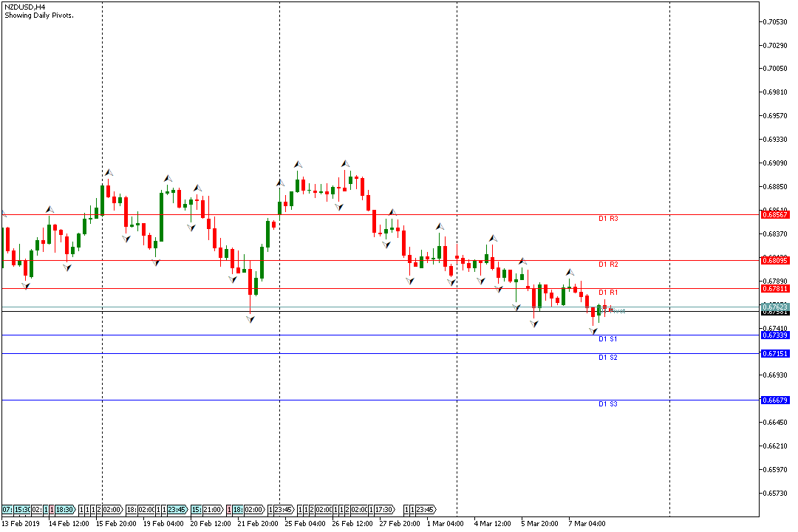
Task: Click the '20 Feb 12:00' time label
Action: pyautogui.click(x=211, y=523)
